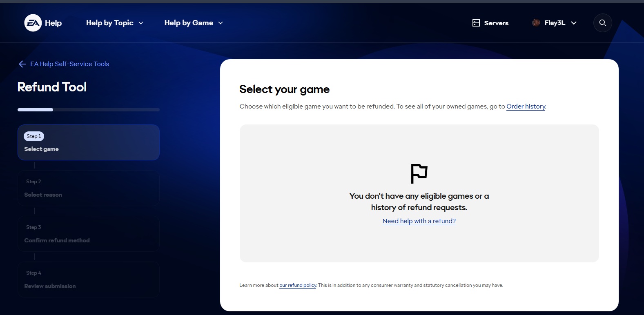Click the Help home text
This screenshot has width=644, height=315.
tap(53, 23)
